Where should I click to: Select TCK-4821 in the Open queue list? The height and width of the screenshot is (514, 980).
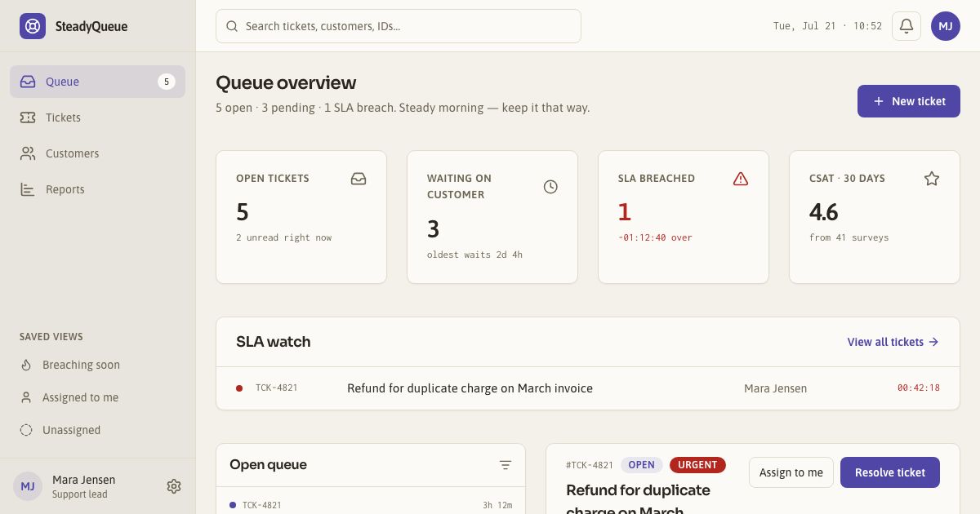[262, 506]
